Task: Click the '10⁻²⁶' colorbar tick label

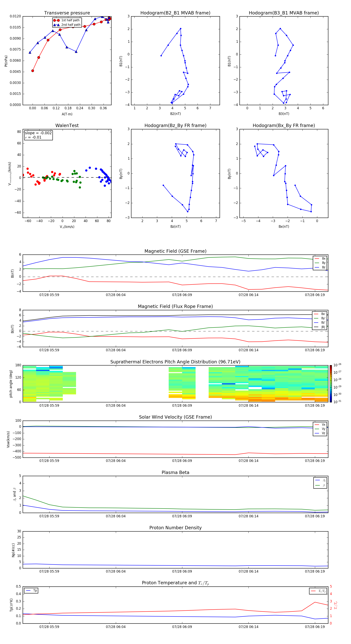Action: (337, 365)
